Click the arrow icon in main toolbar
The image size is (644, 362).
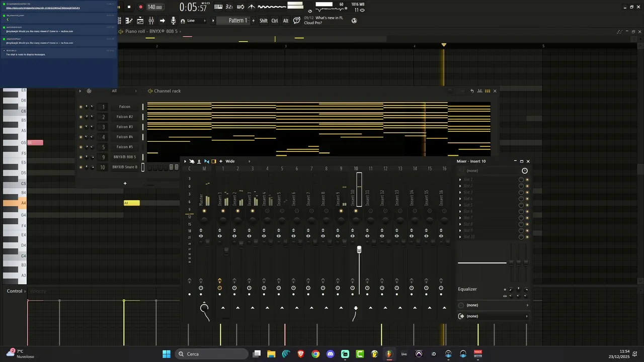coord(162,21)
